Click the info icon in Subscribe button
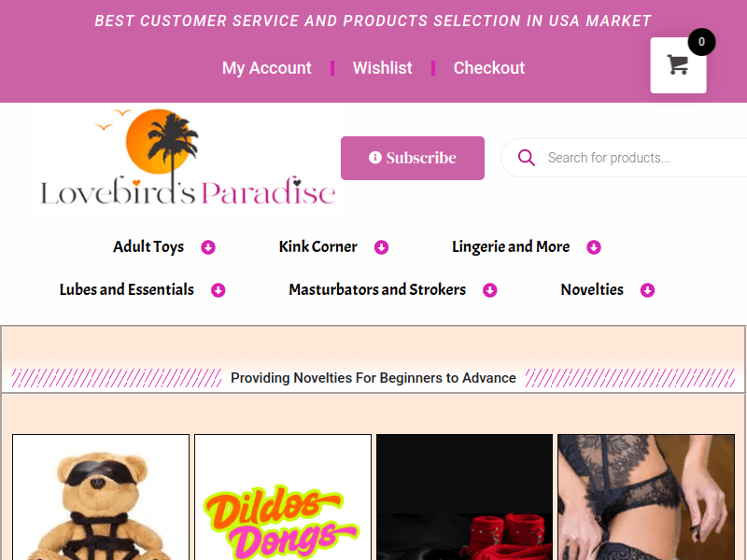Image resolution: width=747 pixels, height=560 pixels. click(x=375, y=157)
